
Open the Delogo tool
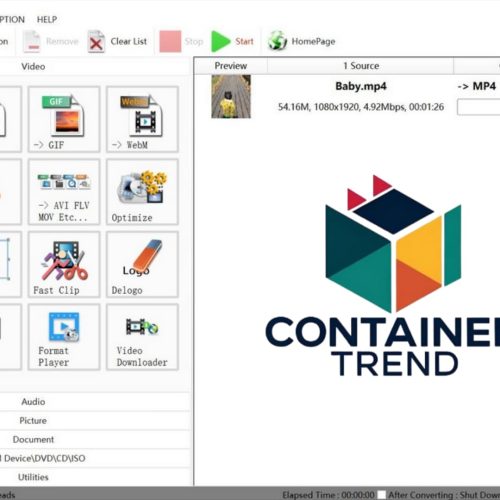tap(142, 264)
